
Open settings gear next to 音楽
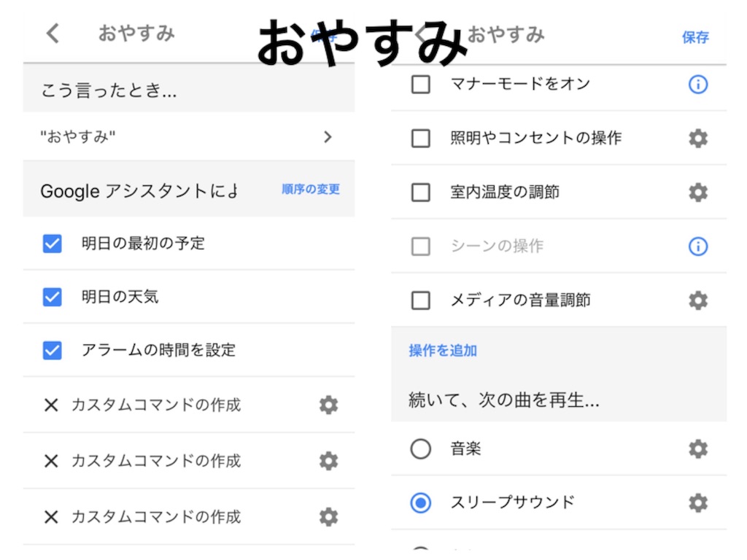(697, 449)
